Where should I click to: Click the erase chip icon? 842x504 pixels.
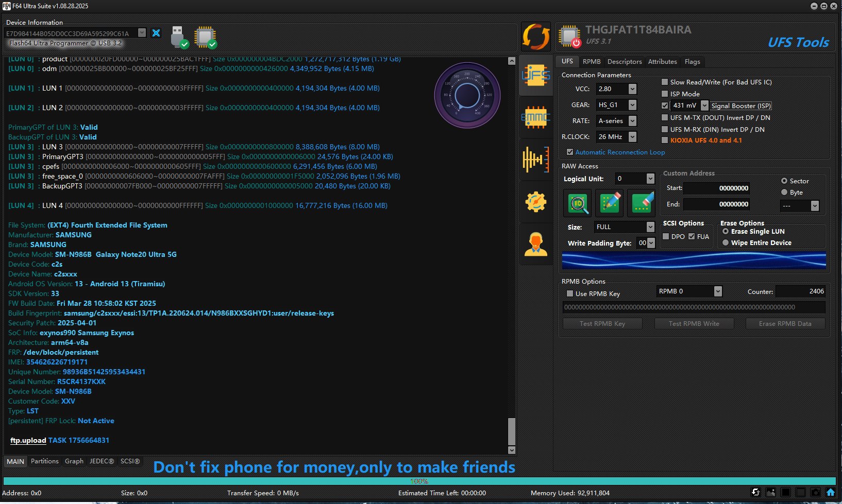click(x=642, y=203)
